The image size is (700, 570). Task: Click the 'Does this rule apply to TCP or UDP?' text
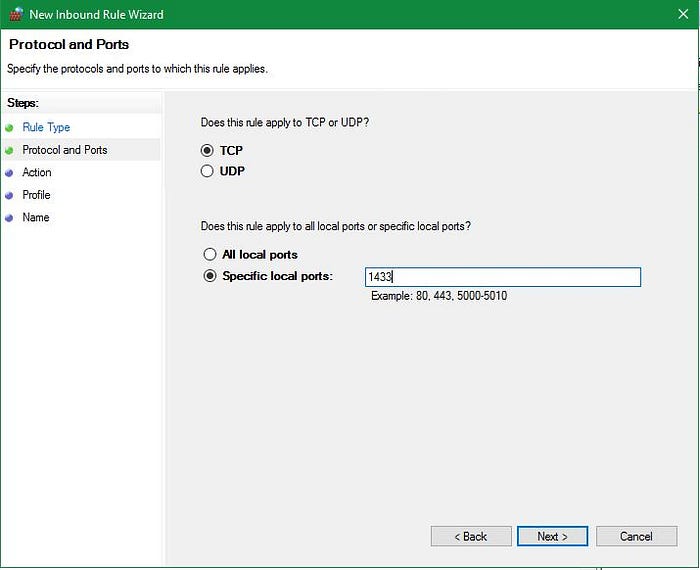tap(284, 123)
